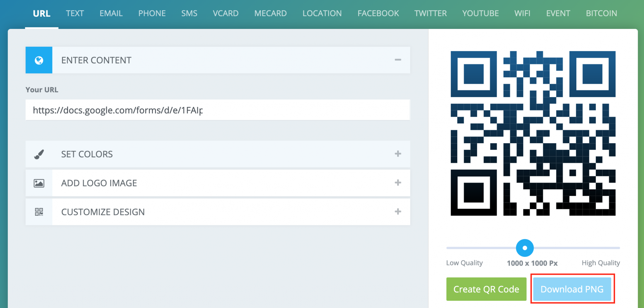Screen dimensions: 644x308
Task: Click the image icon beside Add Logo Image
Action: (38, 183)
